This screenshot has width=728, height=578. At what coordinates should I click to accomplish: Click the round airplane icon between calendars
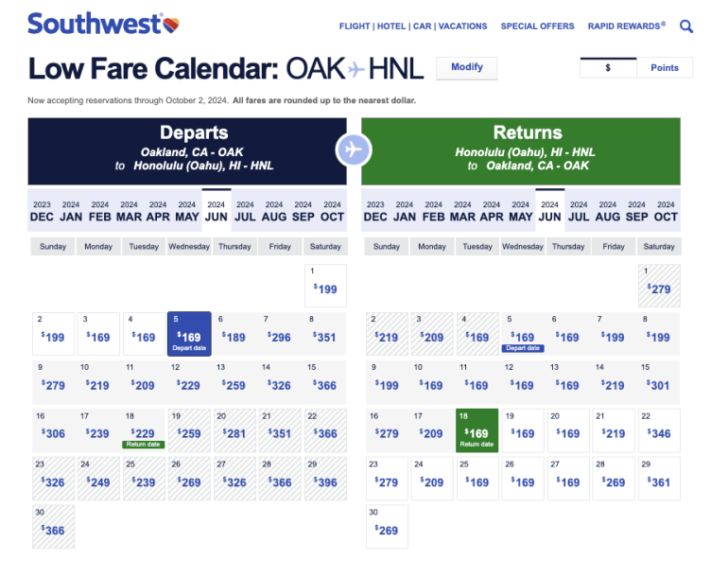coord(354,149)
